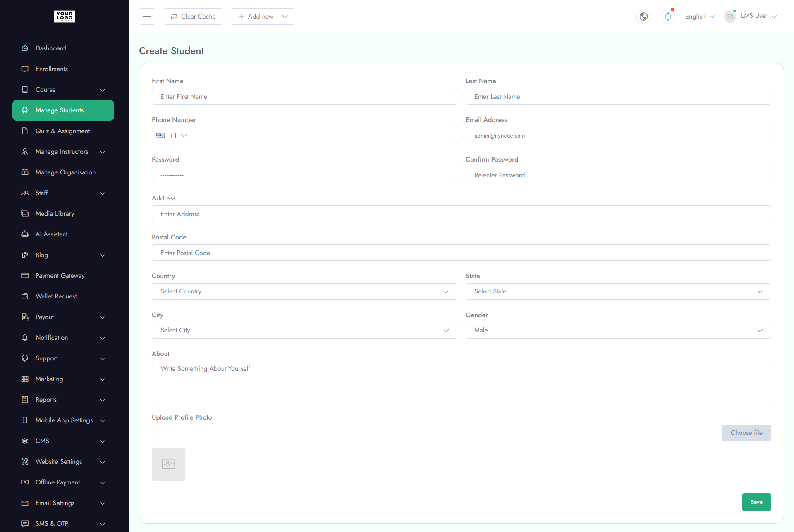The image size is (794, 532).
Task: Click the Notification bell icon in sidebar
Action: (x=25, y=338)
